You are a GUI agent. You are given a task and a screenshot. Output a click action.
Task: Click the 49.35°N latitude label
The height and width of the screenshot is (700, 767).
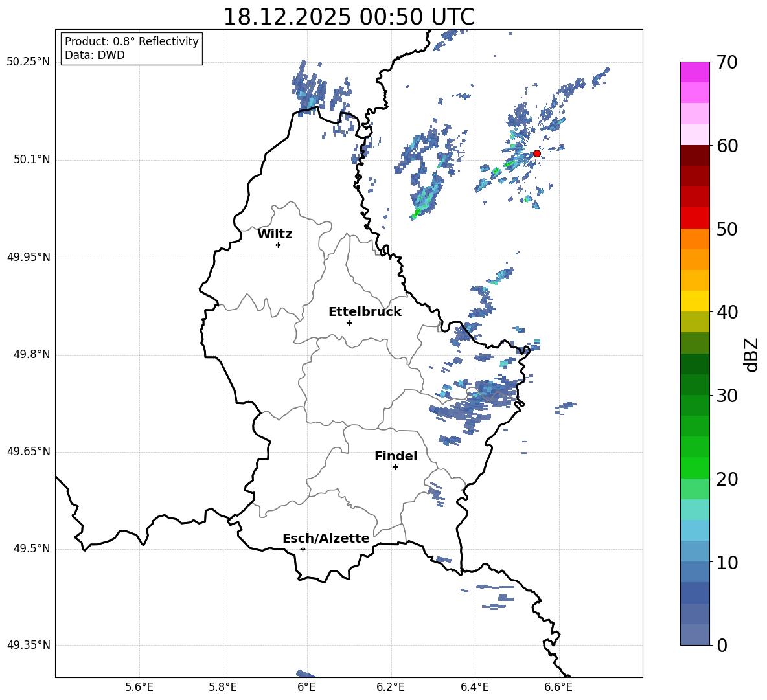tap(29, 645)
